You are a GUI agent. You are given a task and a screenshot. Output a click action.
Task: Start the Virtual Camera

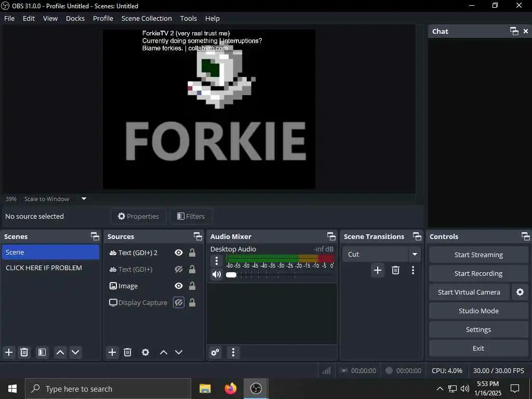(469, 292)
